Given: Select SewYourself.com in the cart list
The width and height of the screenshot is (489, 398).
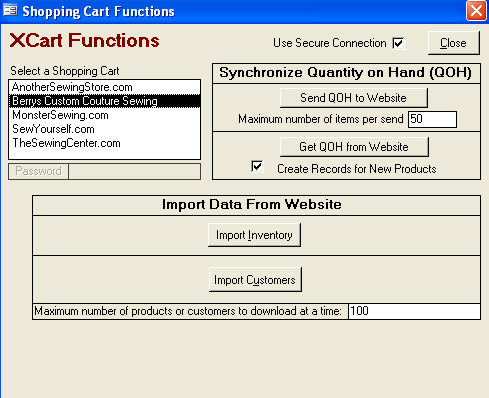Looking at the screenshot, I should (x=104, y=129).
